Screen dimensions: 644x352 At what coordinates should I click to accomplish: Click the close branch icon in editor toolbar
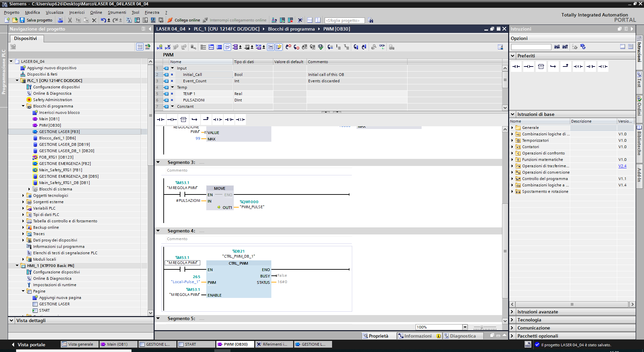pyautogui.click(x=206, y=119)
